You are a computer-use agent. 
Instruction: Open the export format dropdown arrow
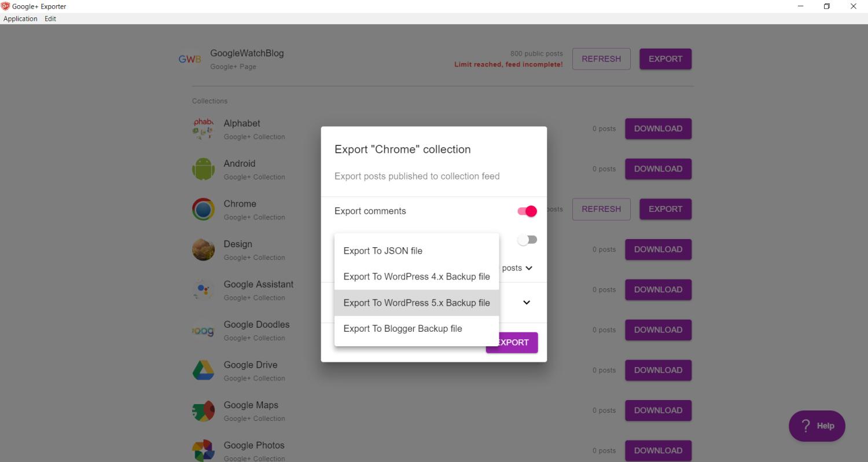point(527,302)
